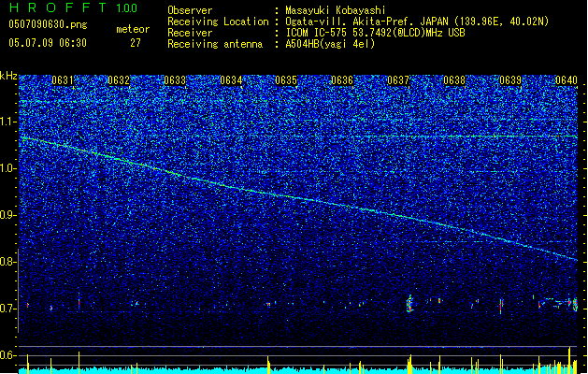Screen dimensions: 588x374
Task: Click the 0.8 kHz axis label
Action: tap(7, 262)
